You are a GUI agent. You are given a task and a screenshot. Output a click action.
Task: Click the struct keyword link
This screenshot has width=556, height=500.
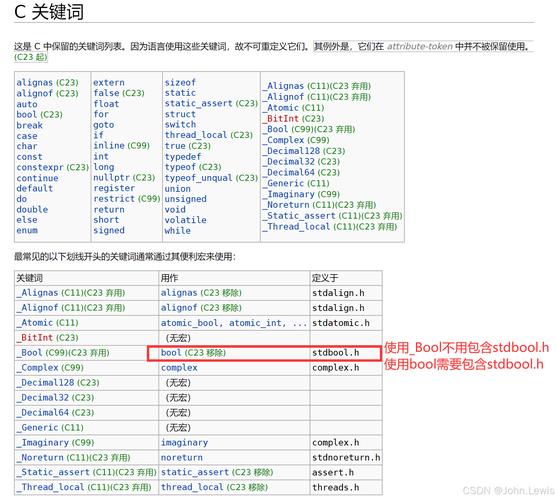tap(180, 114)
